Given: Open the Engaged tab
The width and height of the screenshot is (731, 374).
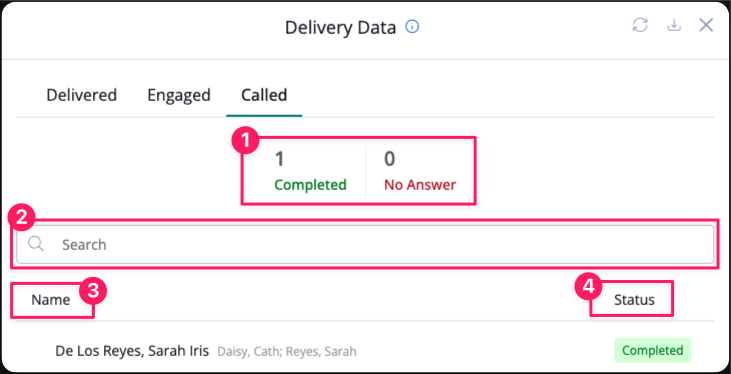Looking at the screenshot, I should click(179, 96).
